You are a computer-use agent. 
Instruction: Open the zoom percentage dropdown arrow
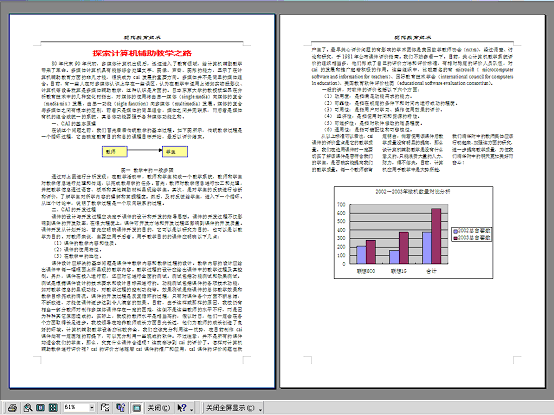click(x=92, y=408)
